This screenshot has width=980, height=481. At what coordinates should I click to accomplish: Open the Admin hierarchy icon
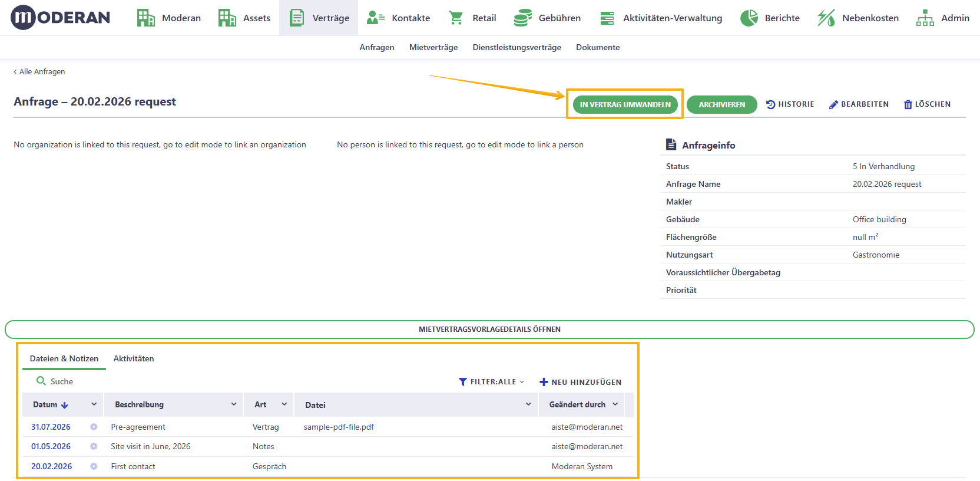tap(925, 18)
